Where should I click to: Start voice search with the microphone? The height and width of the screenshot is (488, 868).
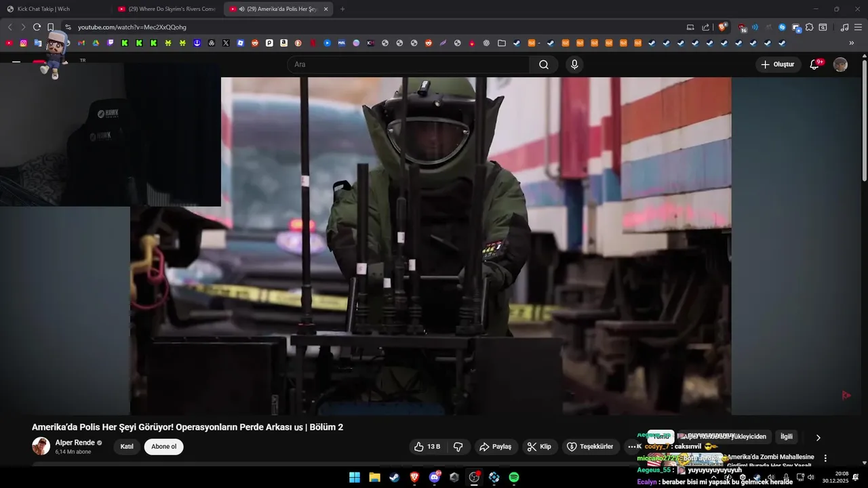click(x=574, y=64)
